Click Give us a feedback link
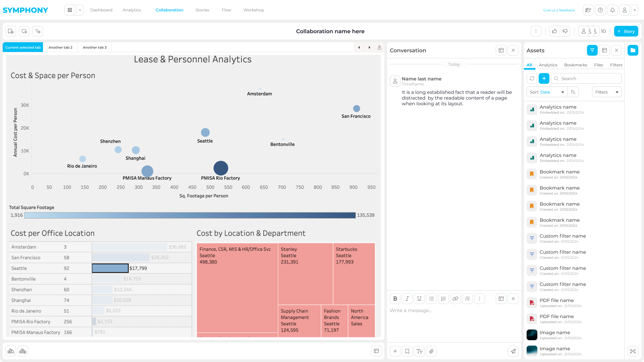 pyautogui.click(x=559, y=10)
